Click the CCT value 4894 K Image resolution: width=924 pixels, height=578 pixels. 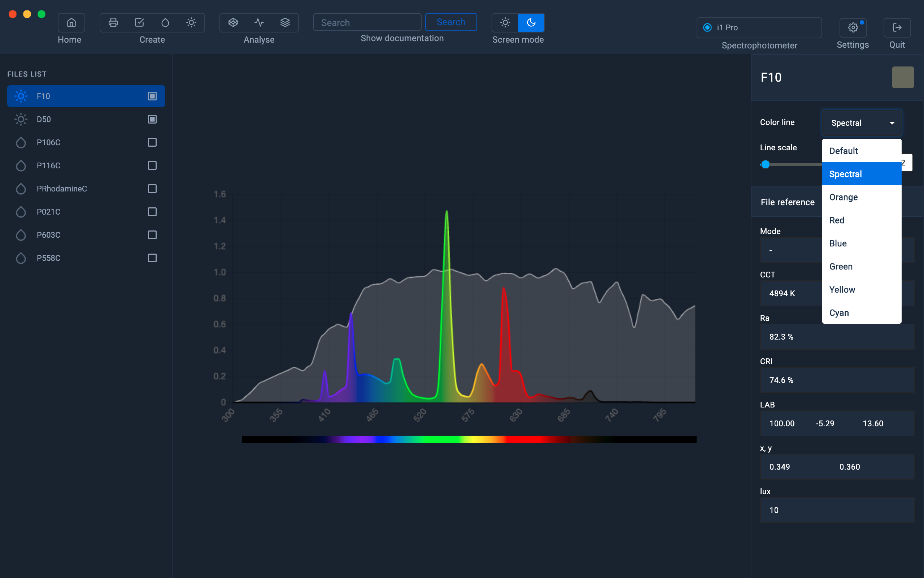click(x=782, y=293)
